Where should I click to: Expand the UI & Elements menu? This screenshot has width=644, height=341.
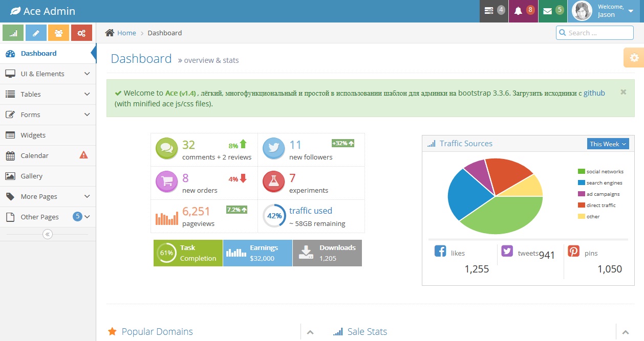click(x=48, y=74)
